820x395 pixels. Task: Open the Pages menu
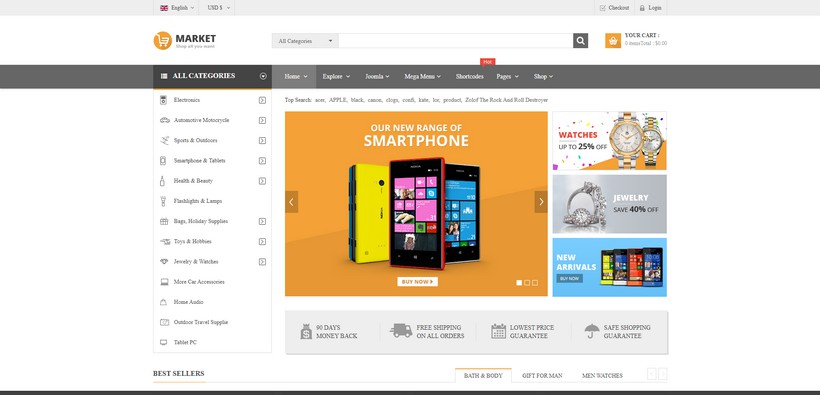[x=507, y=76]
